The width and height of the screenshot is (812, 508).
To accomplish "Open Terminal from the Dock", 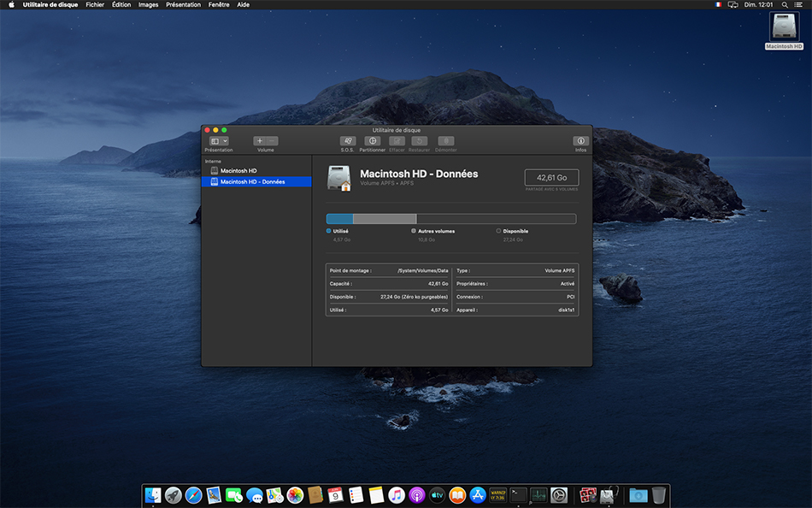I will pyautogui.click(x=518, y=495).
